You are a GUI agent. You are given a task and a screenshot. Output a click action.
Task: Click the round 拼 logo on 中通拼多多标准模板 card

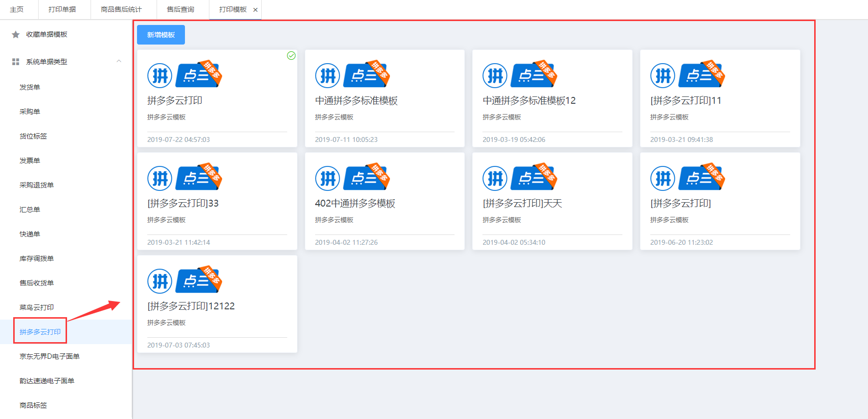pyautogui.click(x=327, y=75)
